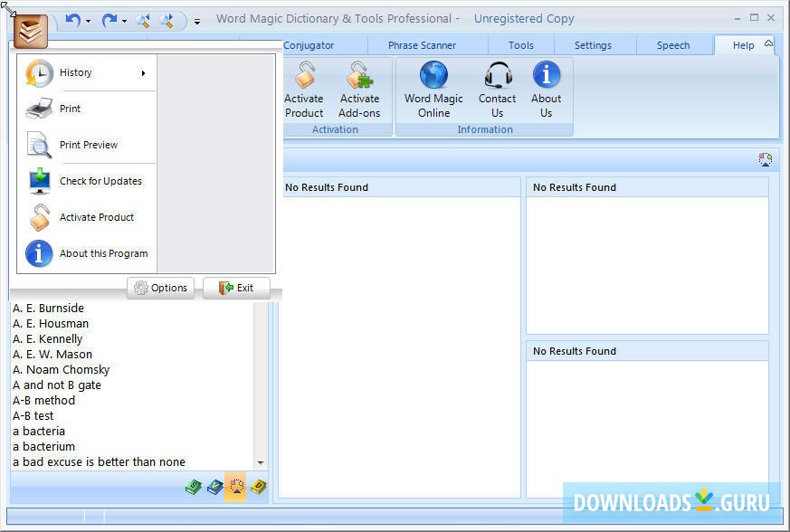Open the Tools ribbon tab
Screen dimensions: 790x532
click(521, 45)
